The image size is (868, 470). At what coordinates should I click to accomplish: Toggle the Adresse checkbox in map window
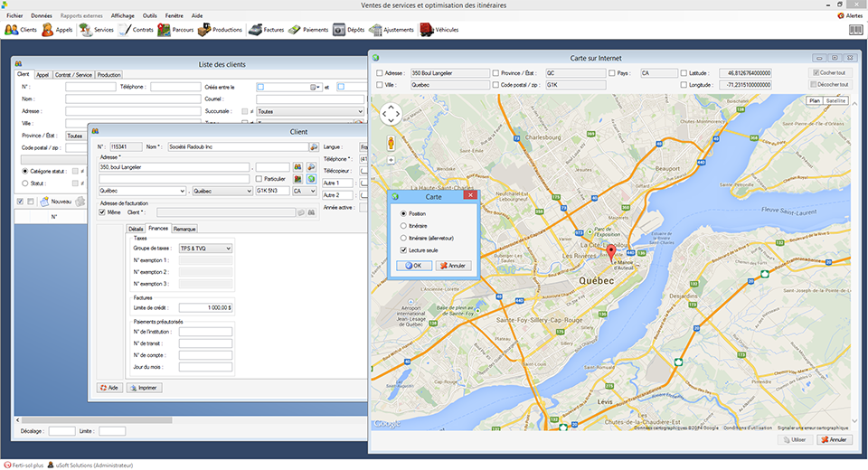[380, 73]
